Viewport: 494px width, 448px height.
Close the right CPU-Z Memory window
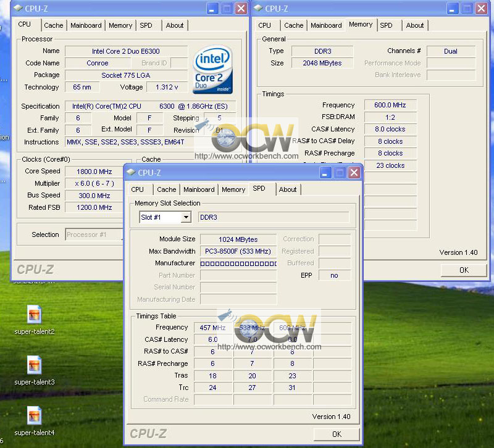[x=481, y=9]
